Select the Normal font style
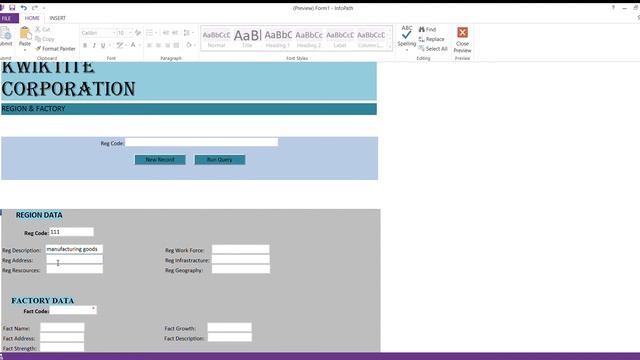 216,39
